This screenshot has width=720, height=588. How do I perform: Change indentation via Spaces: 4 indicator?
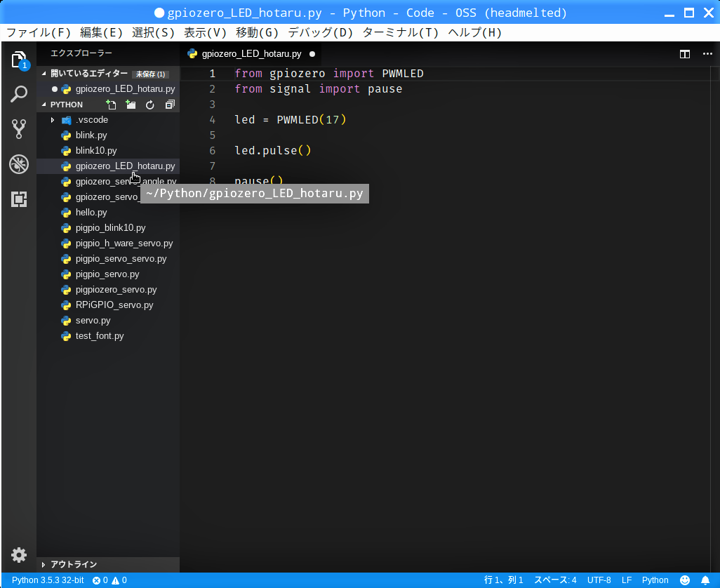555,580
